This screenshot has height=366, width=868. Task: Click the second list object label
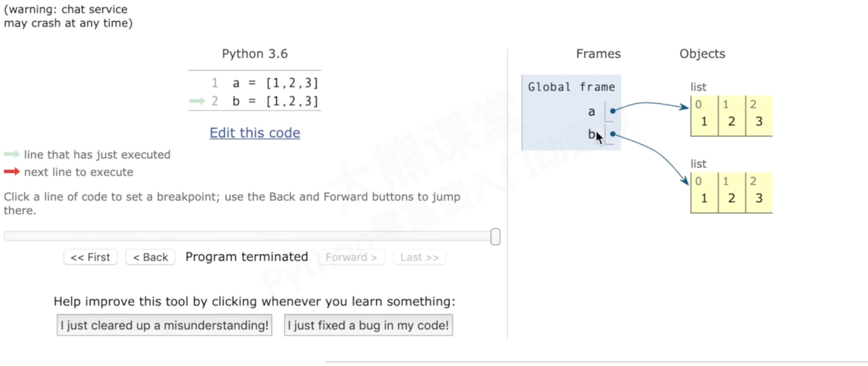click(x=698, y=164)
